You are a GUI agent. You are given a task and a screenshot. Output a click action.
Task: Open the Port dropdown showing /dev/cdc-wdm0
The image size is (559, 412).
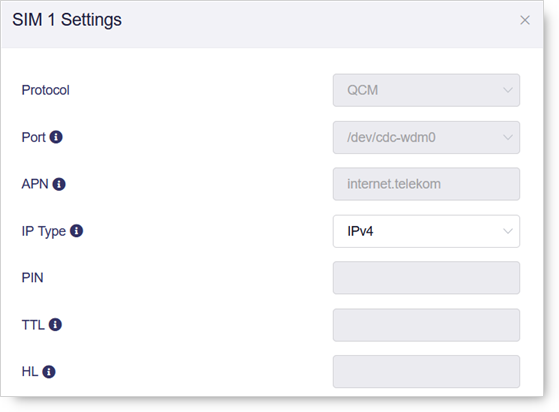(x=426, y=137)
